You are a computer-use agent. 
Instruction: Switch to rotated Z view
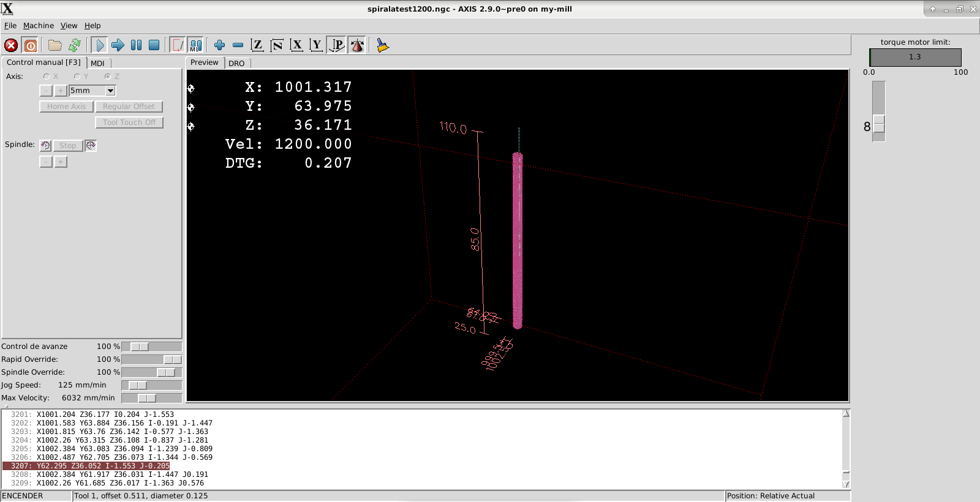point(277,45)
